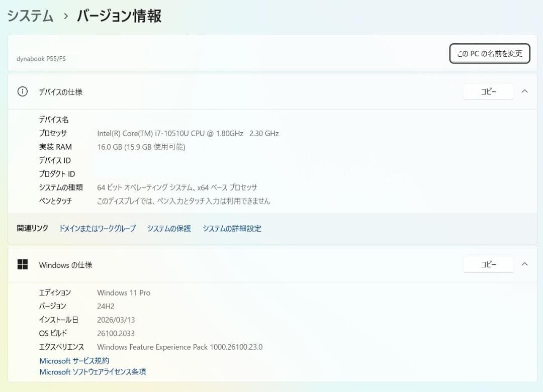Viewport: 543px width, 392px height.
Task: Click the info icon beside デバイスの仕様
Action: 23,91
